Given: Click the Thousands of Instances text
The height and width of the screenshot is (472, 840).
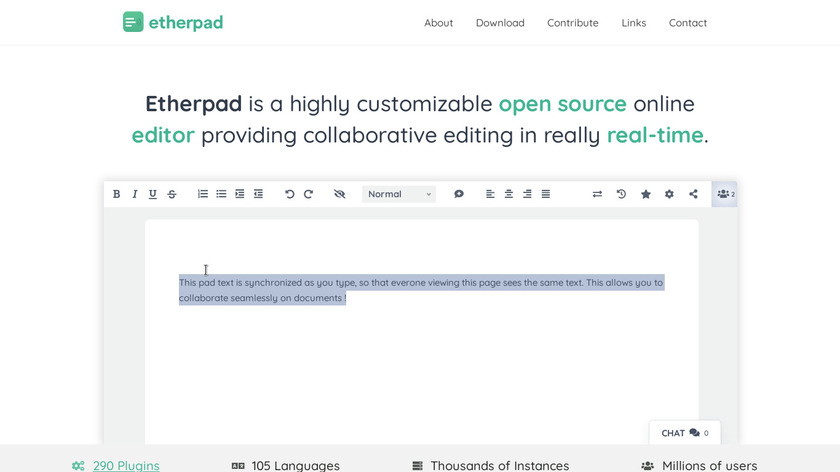Looking at the screenshot, I should click(500, 465).
